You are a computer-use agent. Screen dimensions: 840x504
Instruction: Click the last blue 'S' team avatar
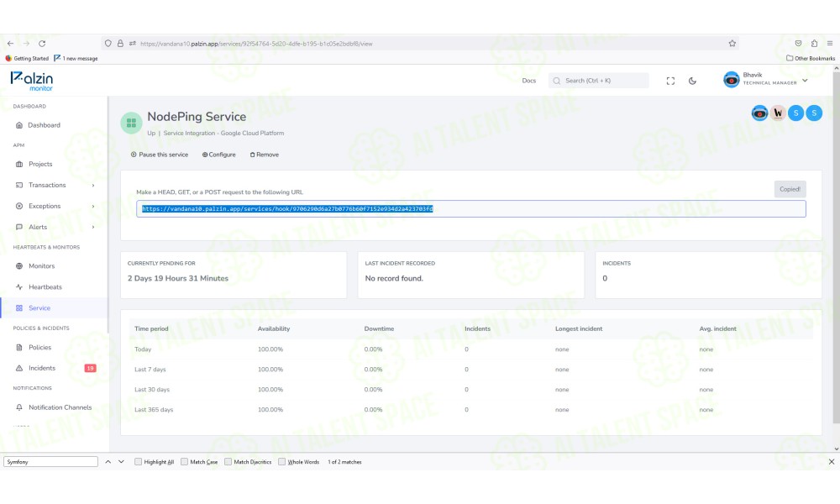point(814,113)
